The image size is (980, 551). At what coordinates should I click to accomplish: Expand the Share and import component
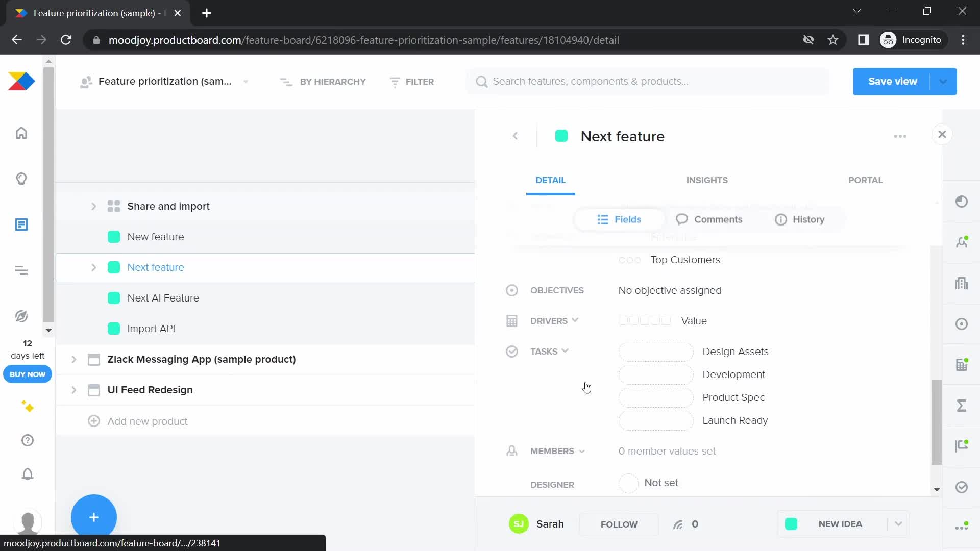point(93,206)
